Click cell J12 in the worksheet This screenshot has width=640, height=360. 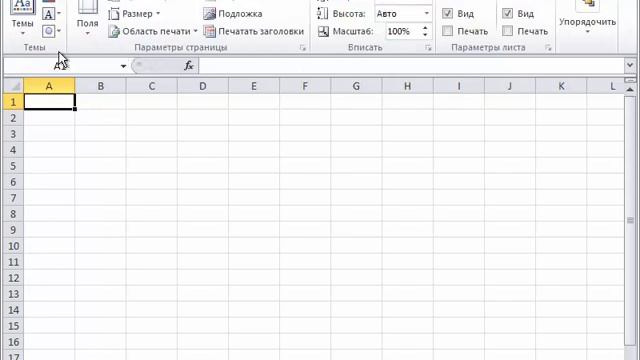(x=510, y=278)
